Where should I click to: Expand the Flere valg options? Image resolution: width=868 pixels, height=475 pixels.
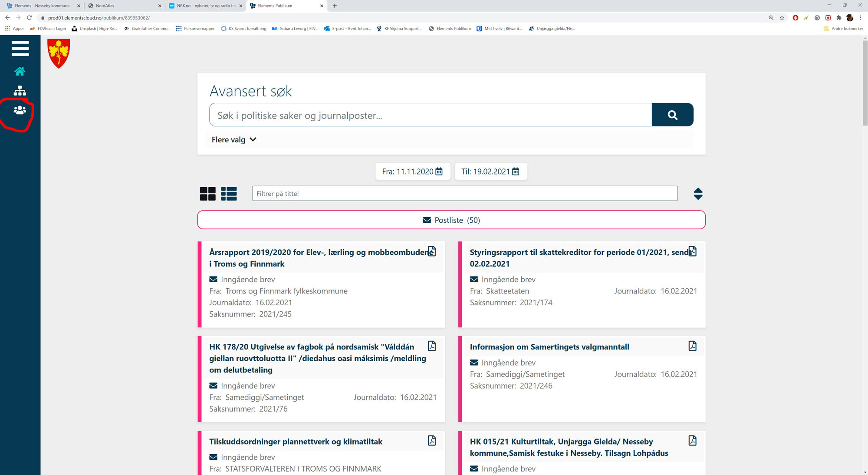coord(234,139)
